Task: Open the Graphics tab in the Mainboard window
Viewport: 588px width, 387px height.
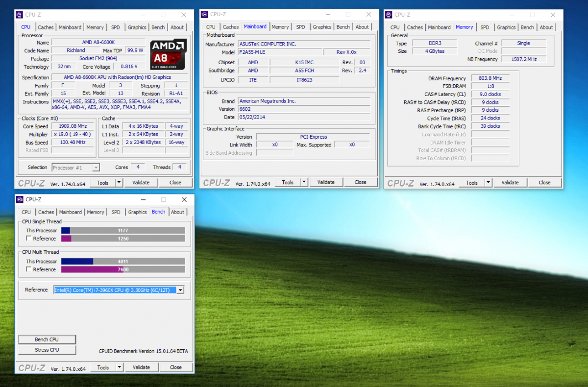Action: pyautogui.click(x=322, y=27)
